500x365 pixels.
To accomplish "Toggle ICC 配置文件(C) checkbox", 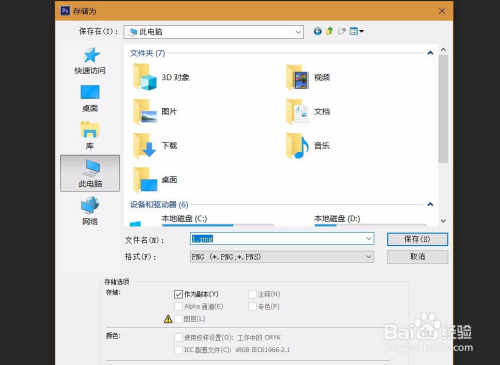I will [178, 350].
